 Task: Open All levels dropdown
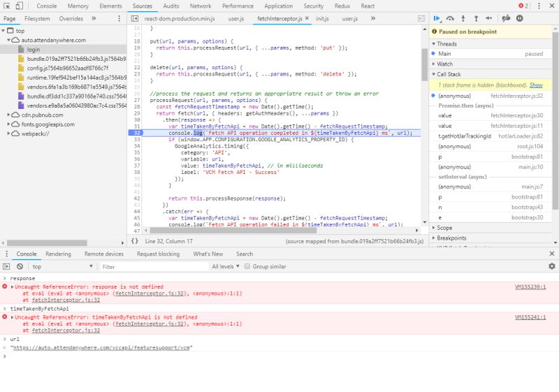225,266
